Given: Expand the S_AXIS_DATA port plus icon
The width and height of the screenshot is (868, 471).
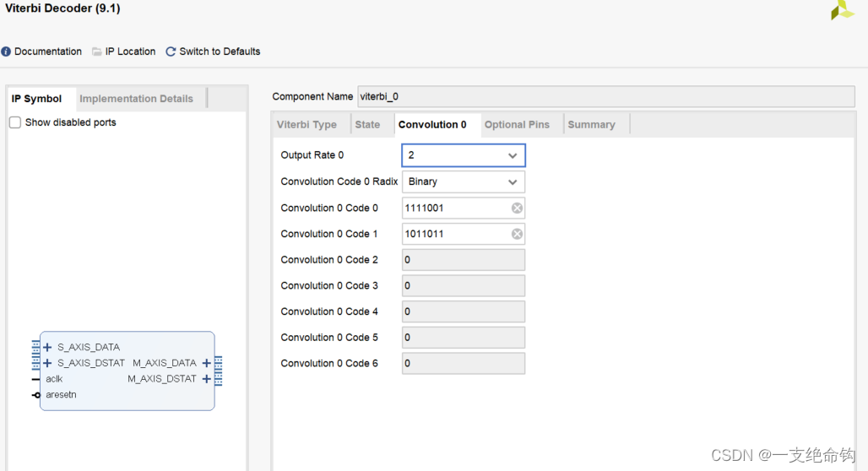Looking at the screenshot, I should coord(47,347).
